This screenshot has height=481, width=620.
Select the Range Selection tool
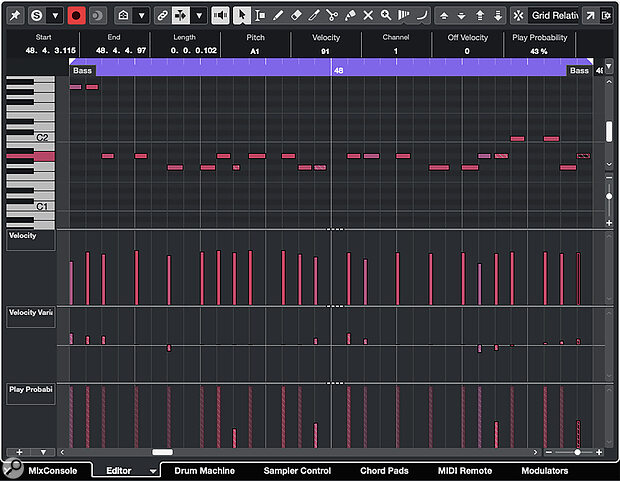(260, 16)
